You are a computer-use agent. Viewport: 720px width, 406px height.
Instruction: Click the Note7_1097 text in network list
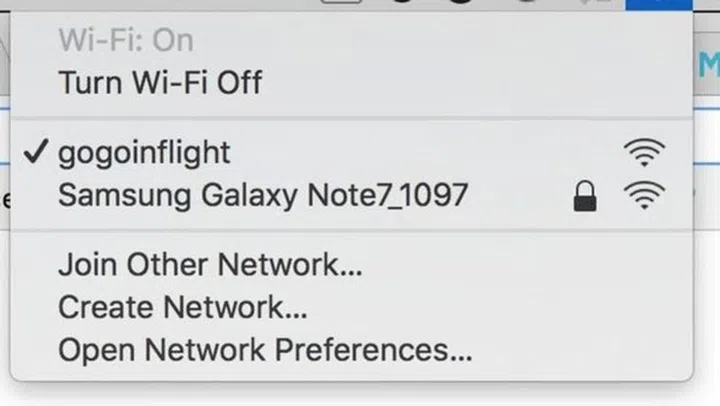pyautogui.click(x=388, y=195)
